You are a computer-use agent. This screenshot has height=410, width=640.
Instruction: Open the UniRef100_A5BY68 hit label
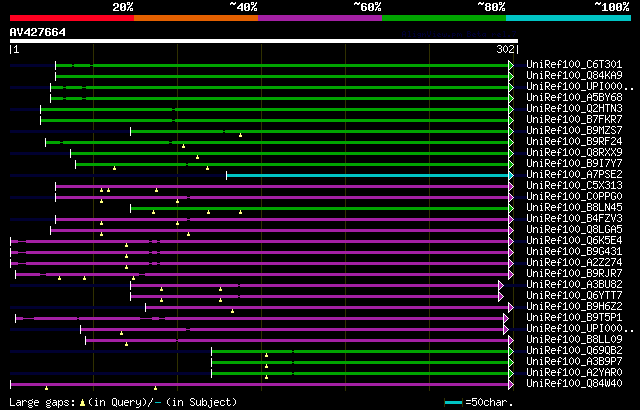point(574,98)
